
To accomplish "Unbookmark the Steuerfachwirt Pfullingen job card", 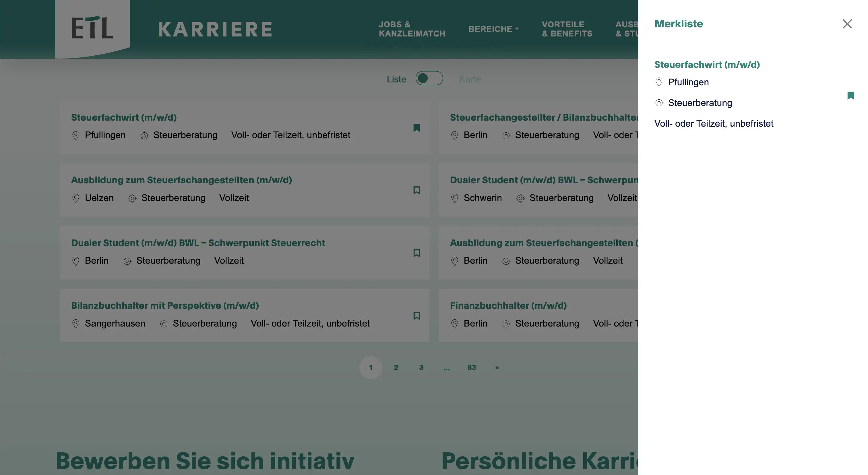I will pyautogui.click(x=416, y=128).
